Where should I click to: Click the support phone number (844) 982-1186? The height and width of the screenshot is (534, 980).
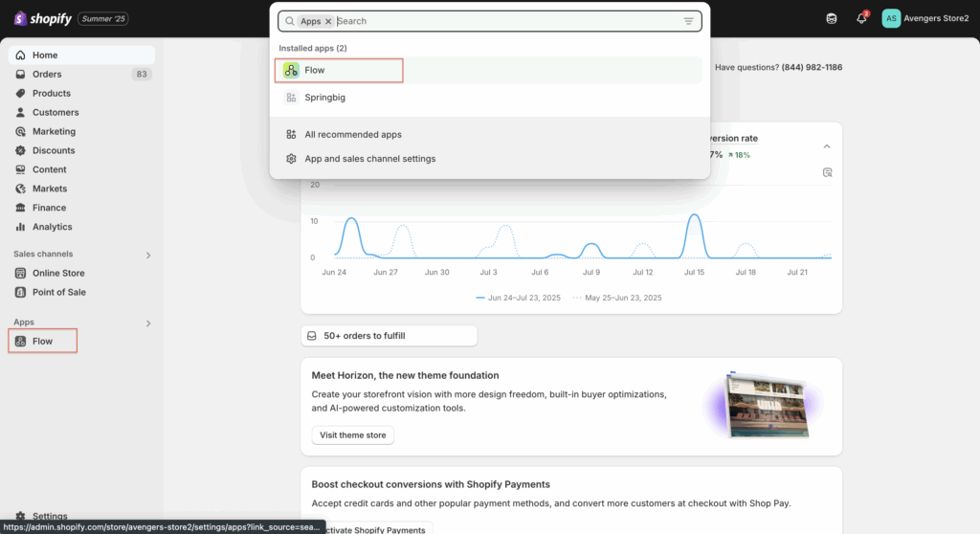[x=812, y=67]
